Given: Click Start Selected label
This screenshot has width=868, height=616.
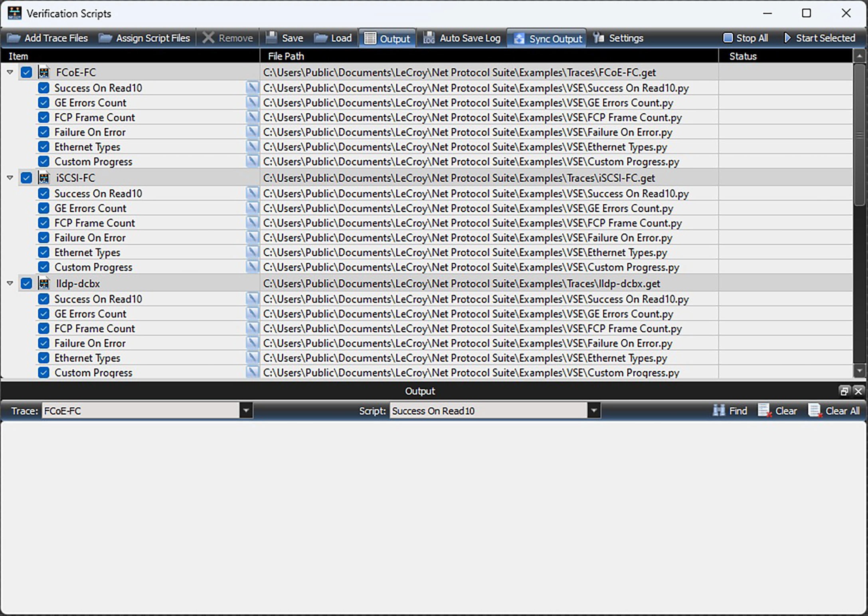Looking at the screenshot, I should click(826, 38).
